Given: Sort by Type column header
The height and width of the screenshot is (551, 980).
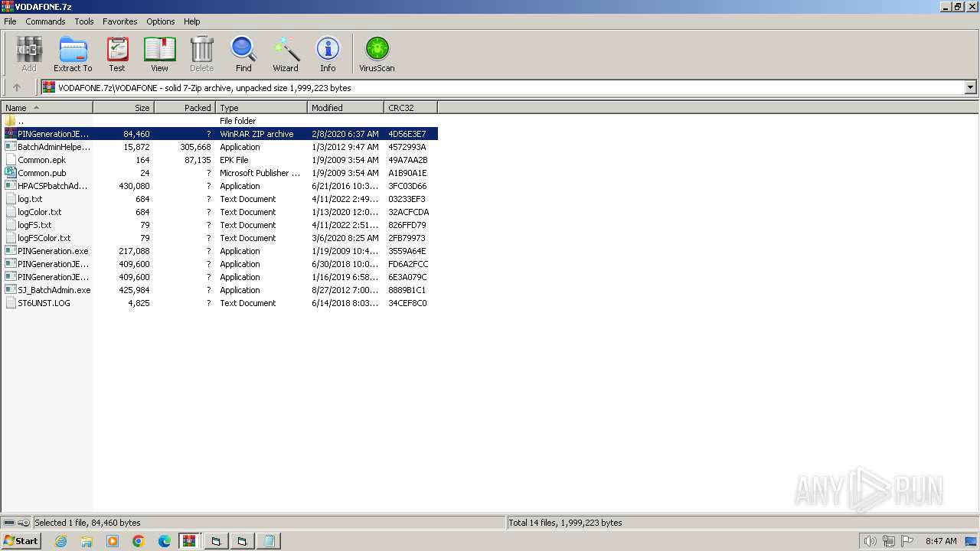Looking at the screenshot, I should click(x=262, y=108).
